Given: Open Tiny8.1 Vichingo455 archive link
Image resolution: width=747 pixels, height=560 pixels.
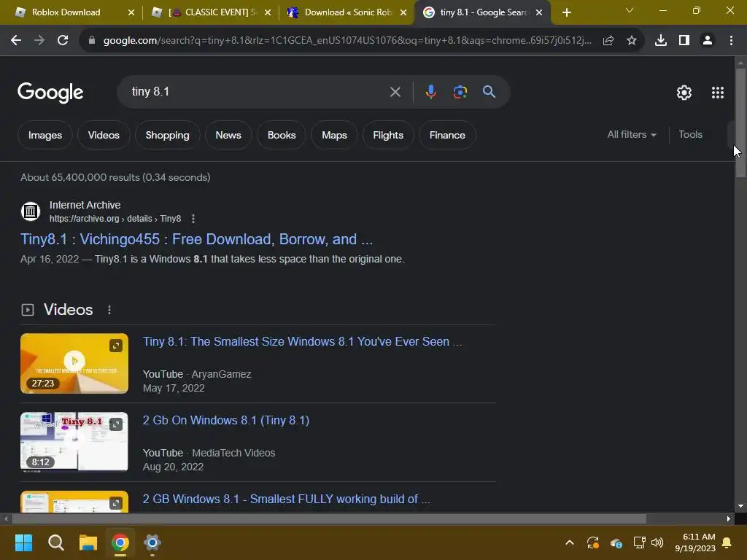Looking at the screenshot, I should (x=196, y=239).
